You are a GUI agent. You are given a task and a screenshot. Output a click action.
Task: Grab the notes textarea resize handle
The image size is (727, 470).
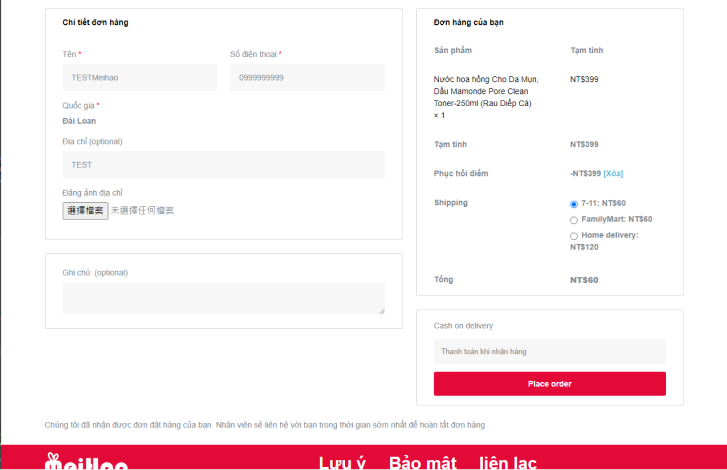[x=381, y=311]
